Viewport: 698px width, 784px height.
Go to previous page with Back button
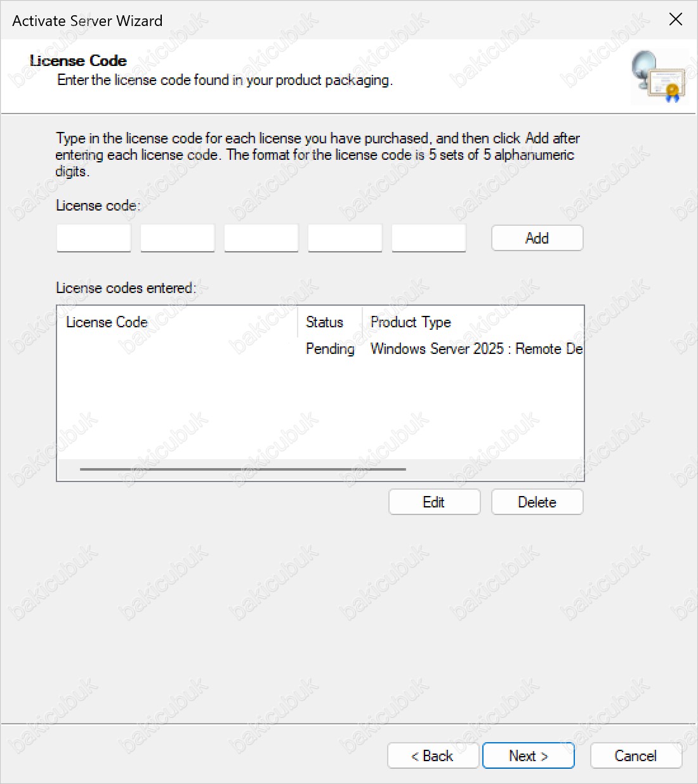click(433, 756)
